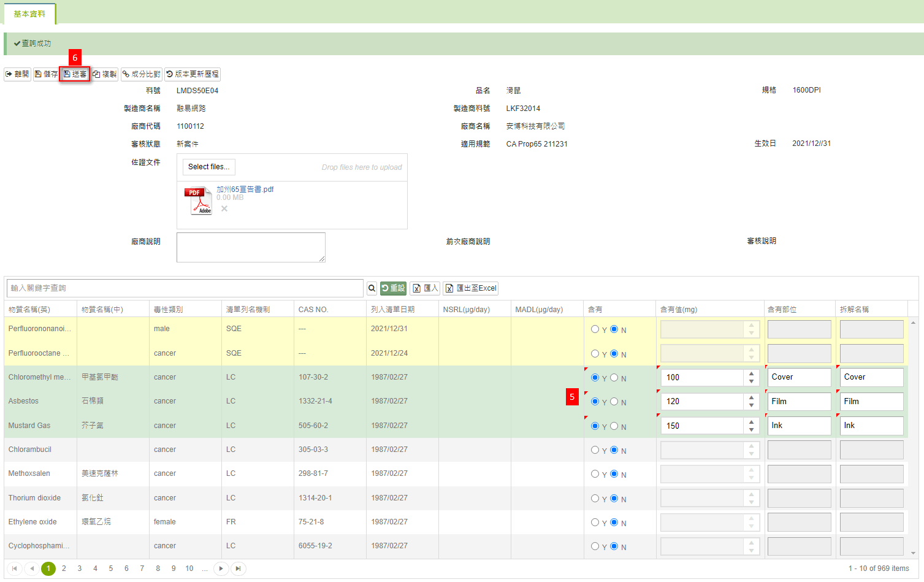Screen dimensions: 924x582
Task: Click the 儲存 (save) toolbar button
Action: pyautogui.click(x=46, y=74)
